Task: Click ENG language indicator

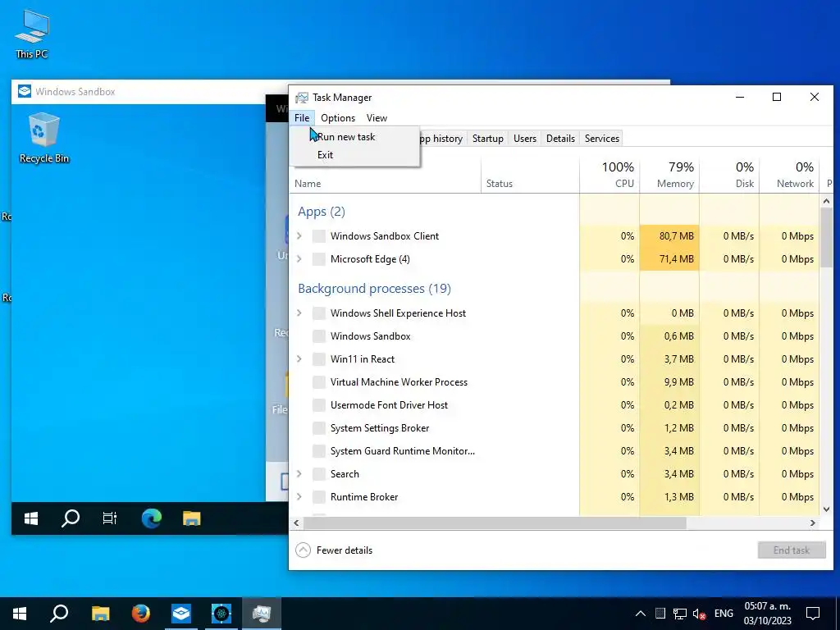Action: [724, 614]
